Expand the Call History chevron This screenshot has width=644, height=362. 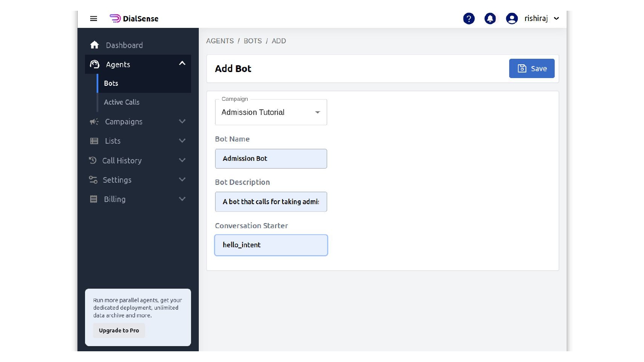pos(182,160)
